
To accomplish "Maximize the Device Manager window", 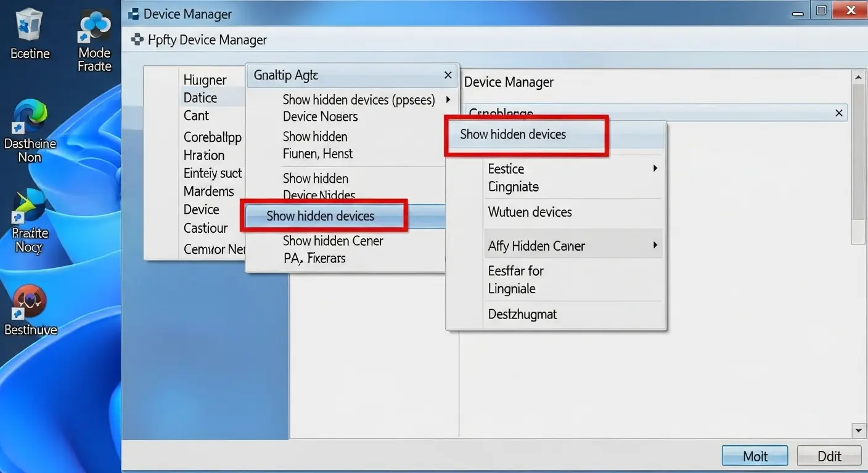I will [821, 10].
